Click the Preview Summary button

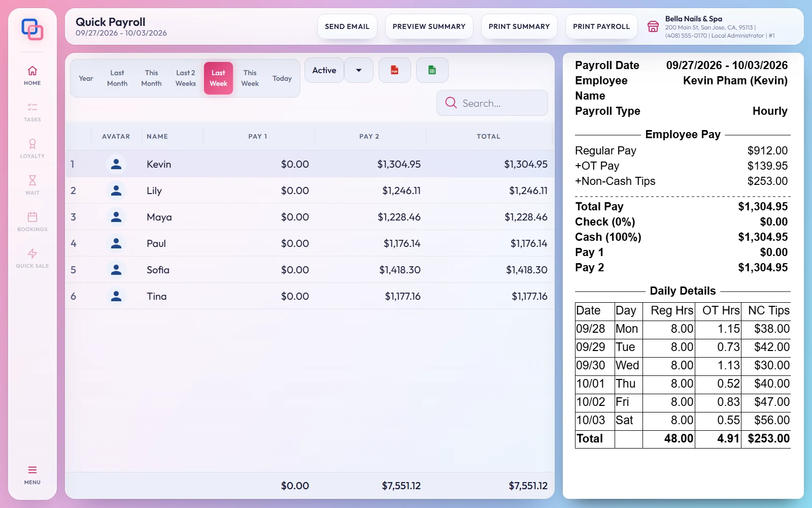[x=429, y=26]
